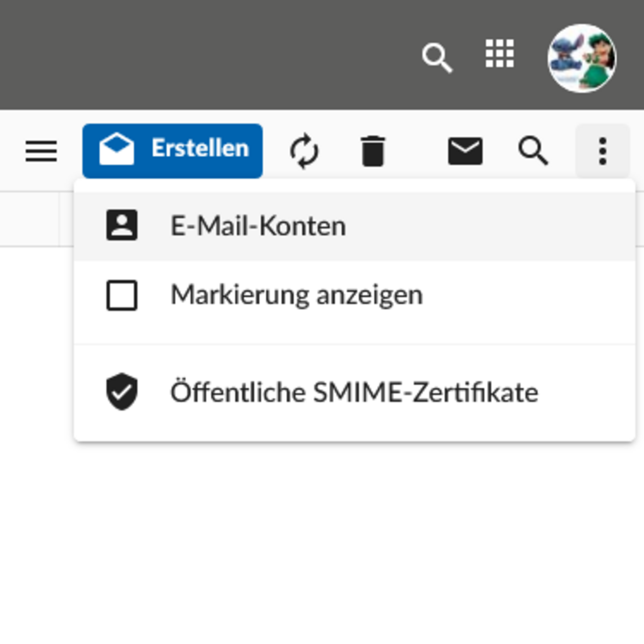
Task: Click the shield checkmark certificate icon
Action: tap(122, 392)
